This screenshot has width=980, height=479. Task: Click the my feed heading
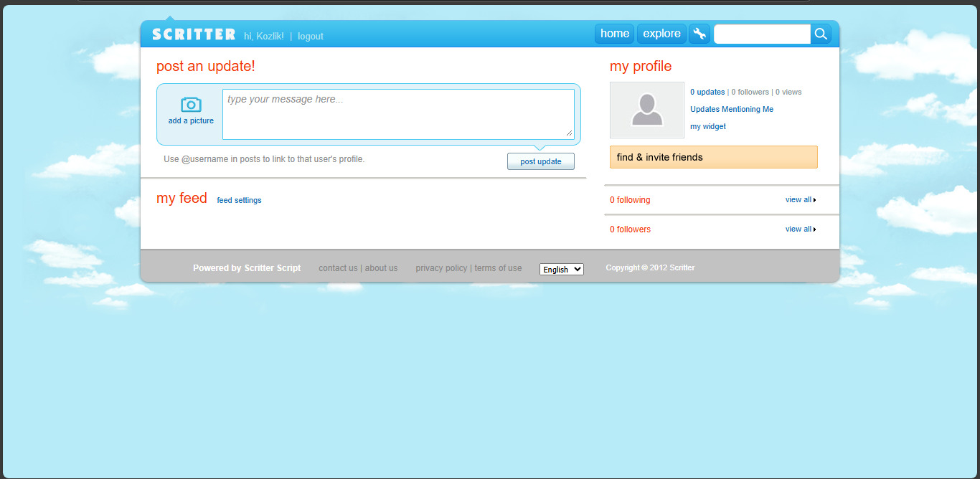coord(182,199)
